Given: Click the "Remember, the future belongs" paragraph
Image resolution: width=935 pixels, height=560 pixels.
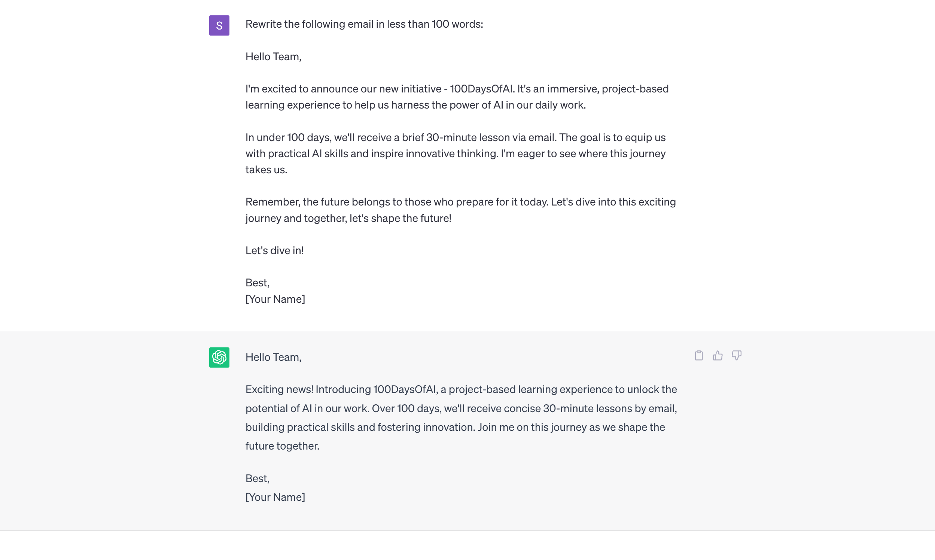Looking at the screenshot, I should pos(460,210).
